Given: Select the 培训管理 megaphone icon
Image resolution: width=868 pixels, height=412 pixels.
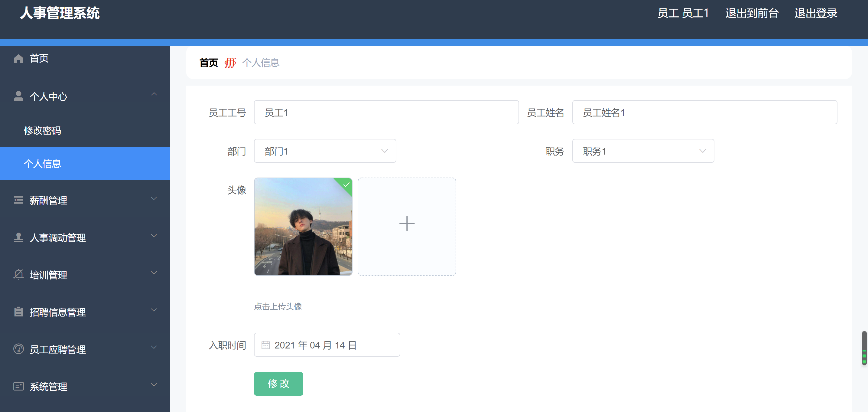Looking at the screenshot, I should point(18,274).
